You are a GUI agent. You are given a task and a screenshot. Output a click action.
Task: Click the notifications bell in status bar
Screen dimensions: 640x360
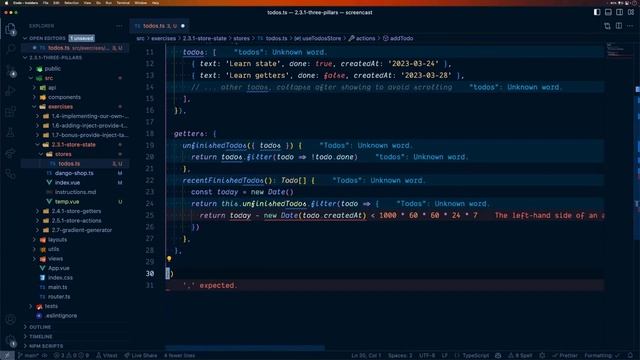[631, 356]
